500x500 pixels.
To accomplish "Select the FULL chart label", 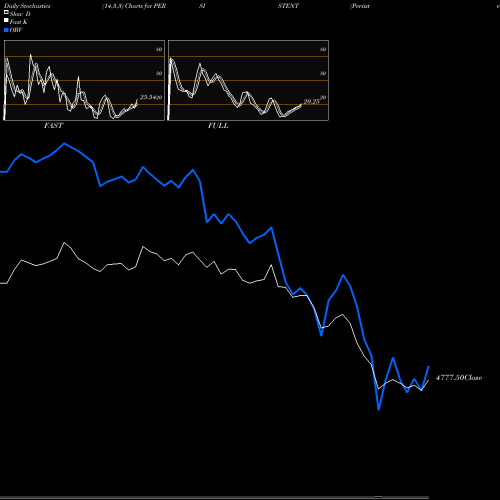I will (218, 126).
